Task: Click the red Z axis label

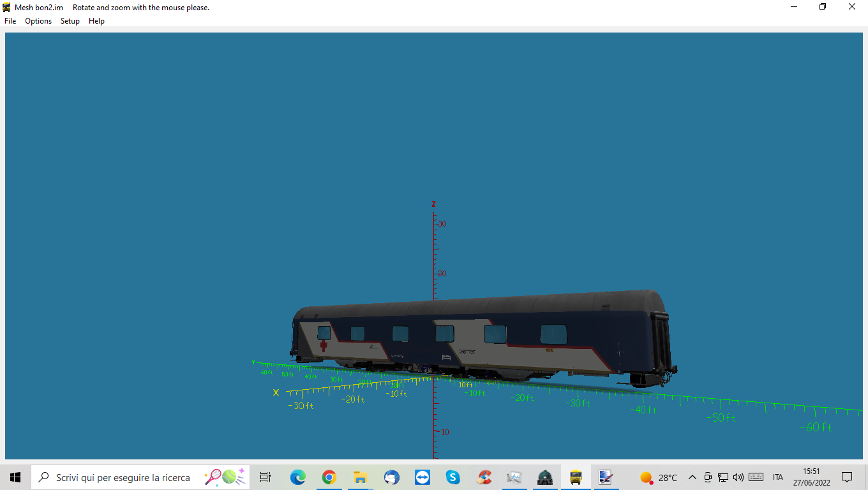Action: [434, 204]
